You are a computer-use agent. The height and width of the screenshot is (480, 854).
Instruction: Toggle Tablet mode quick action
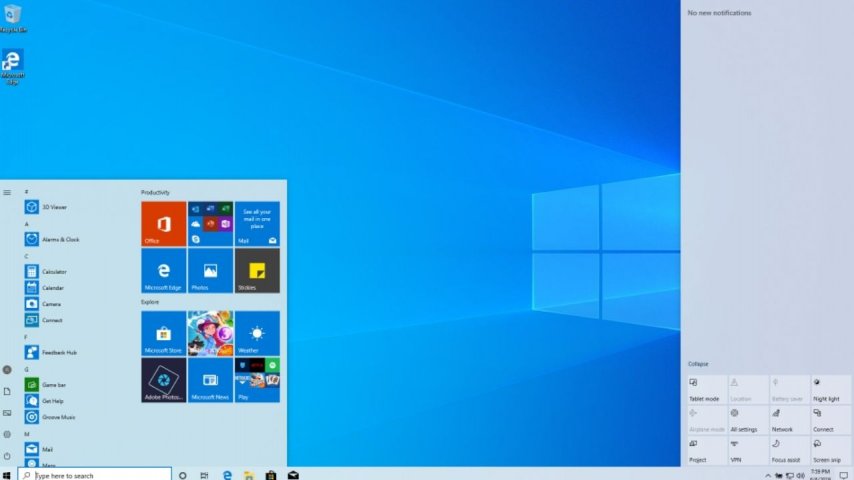707,390
